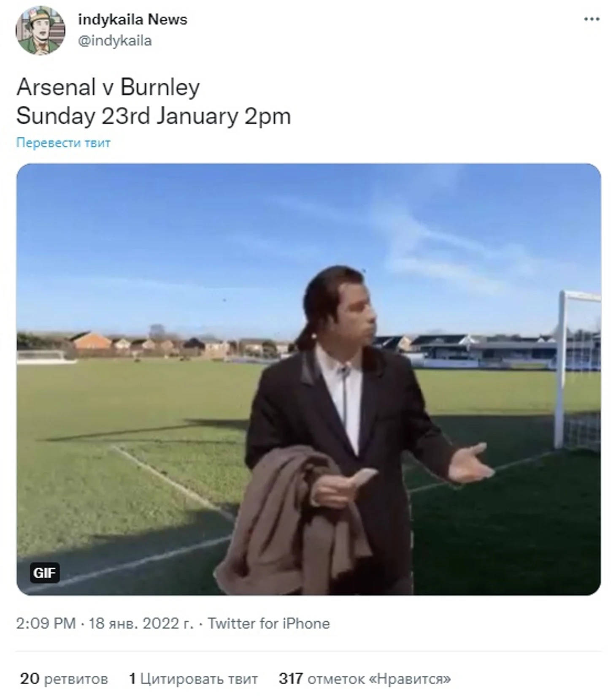Click the @indykaila handle
The height and width of the screenshot is (699, 616).
point(115,41)
